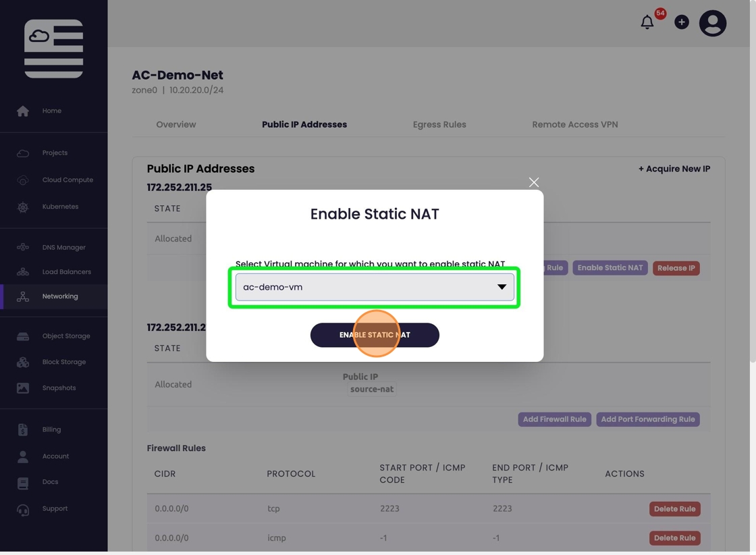Click the Acquire New IP link
Viewport: 756px width, 555px height.
[674, 169]
